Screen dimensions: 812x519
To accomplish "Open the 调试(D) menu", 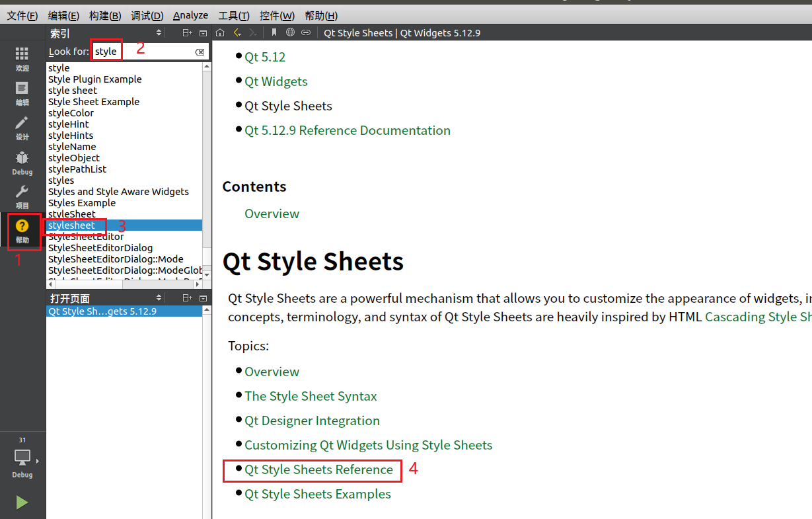I will tap(147, 15).
